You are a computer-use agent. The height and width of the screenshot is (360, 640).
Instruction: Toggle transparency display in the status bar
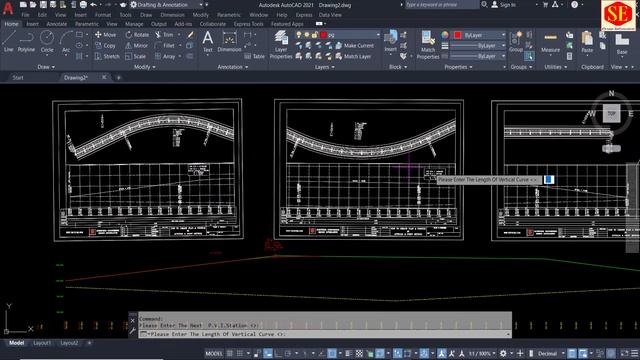[x=359, y=353]
